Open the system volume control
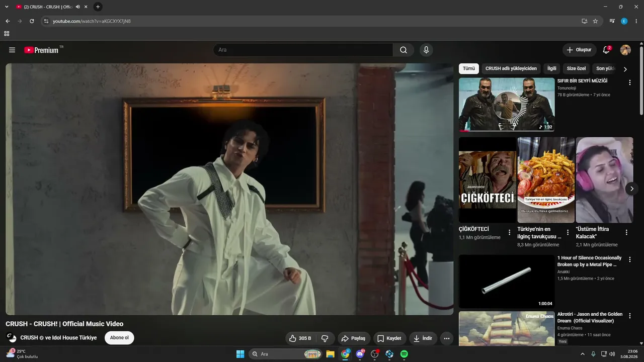Viewport: 644px width, 362px height. (x=612, y=354)
